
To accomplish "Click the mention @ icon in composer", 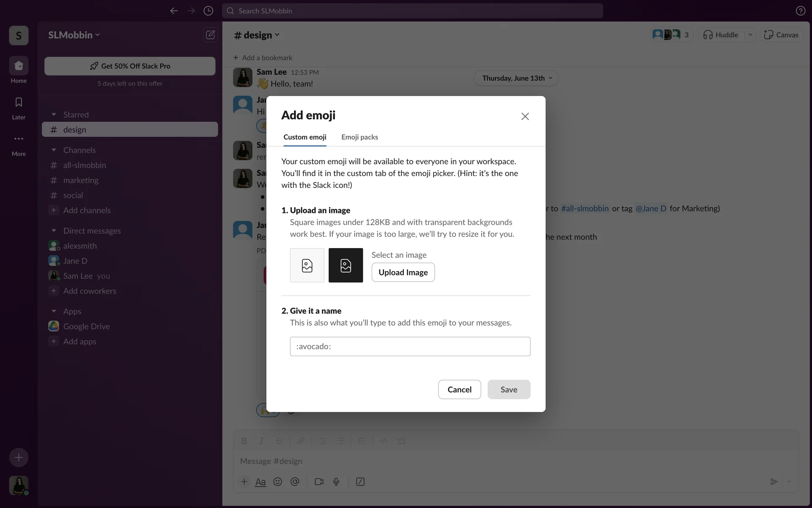I will pos(295,482).
